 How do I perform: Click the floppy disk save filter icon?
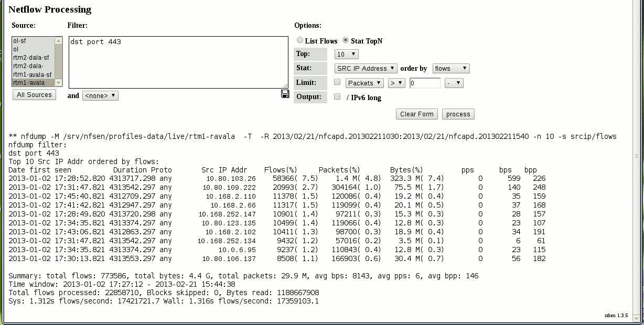[285, 94]
